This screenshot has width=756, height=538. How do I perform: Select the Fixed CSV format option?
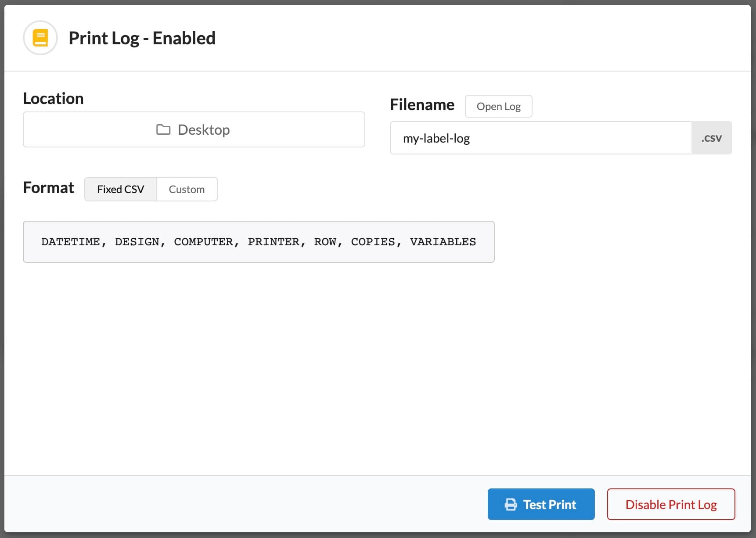[x=120, y=189]
